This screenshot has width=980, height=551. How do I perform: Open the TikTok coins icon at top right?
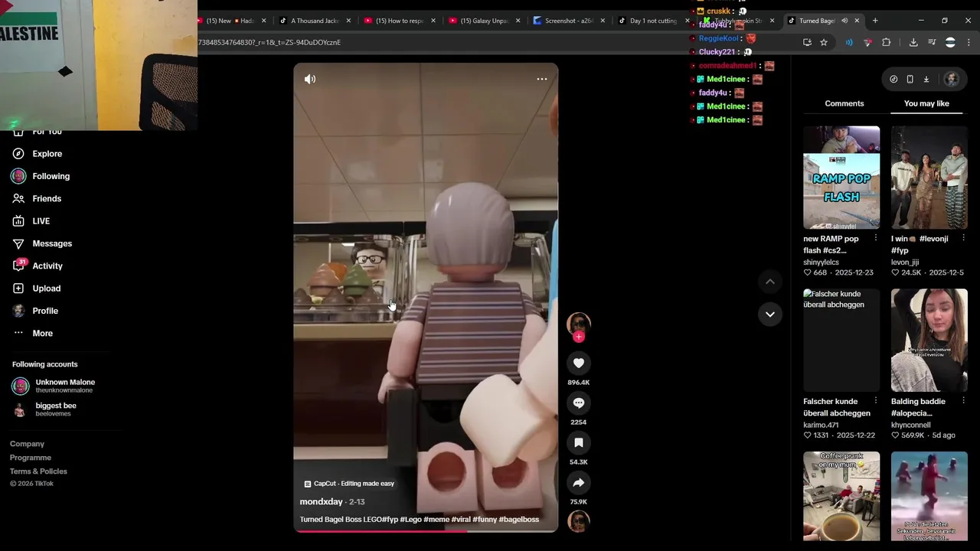pyautogui.click(x=893, y=79)
